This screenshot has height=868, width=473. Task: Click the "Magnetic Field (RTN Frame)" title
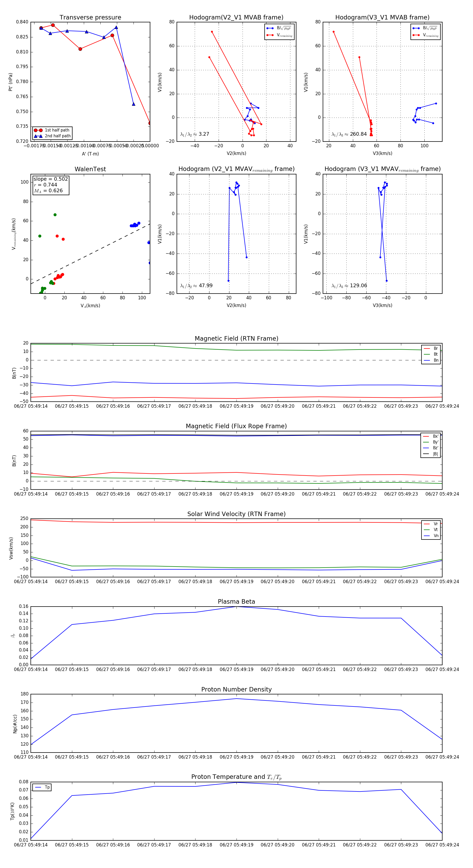236,339
